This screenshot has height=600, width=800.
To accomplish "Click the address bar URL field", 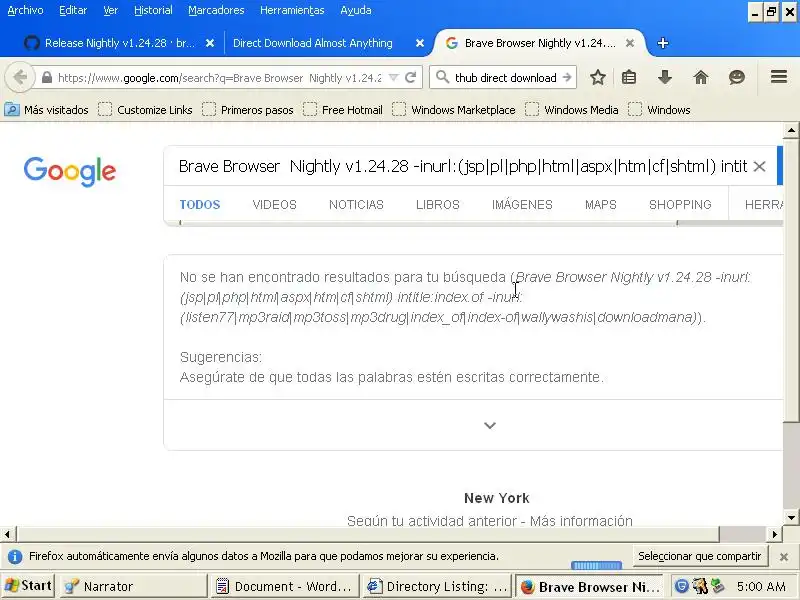I will pyautogui.click(x=219, y=78).
